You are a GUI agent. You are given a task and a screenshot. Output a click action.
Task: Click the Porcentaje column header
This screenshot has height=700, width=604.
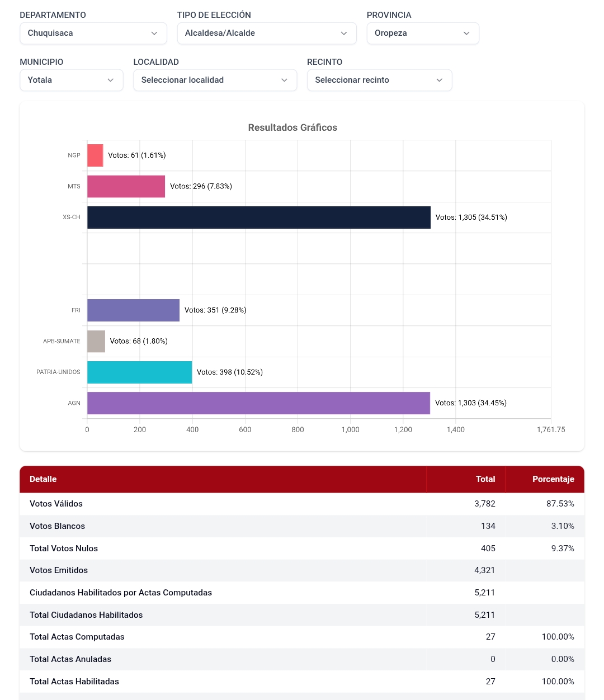553,479
